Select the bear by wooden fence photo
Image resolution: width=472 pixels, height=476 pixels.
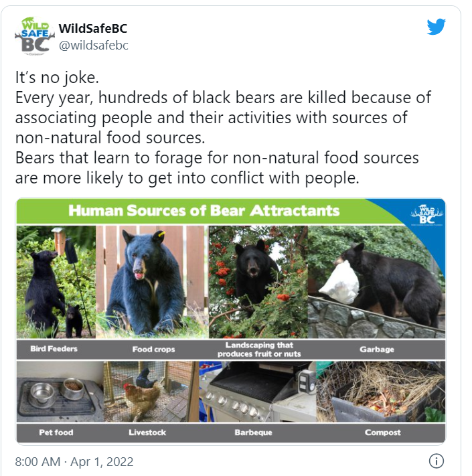(x=152, y=282)
